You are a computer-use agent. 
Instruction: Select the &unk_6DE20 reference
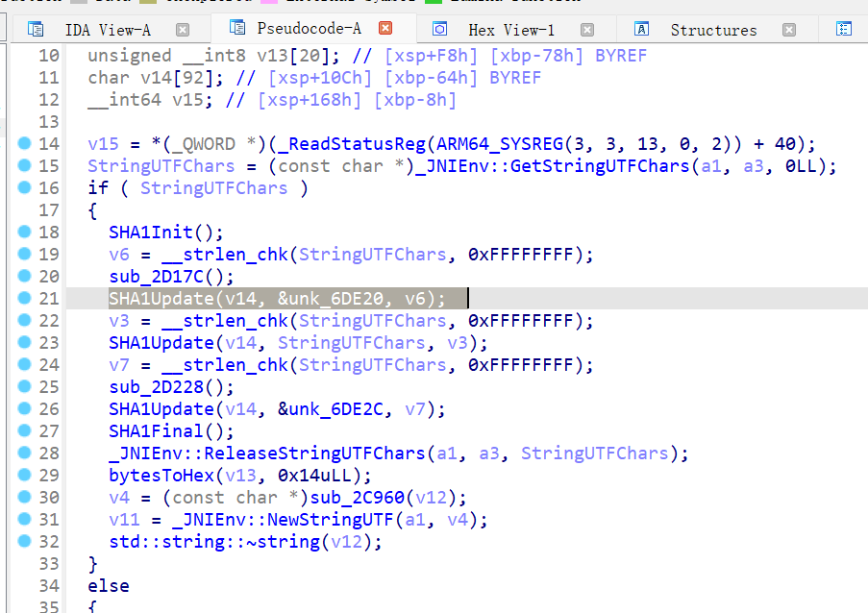click(331, 299)
